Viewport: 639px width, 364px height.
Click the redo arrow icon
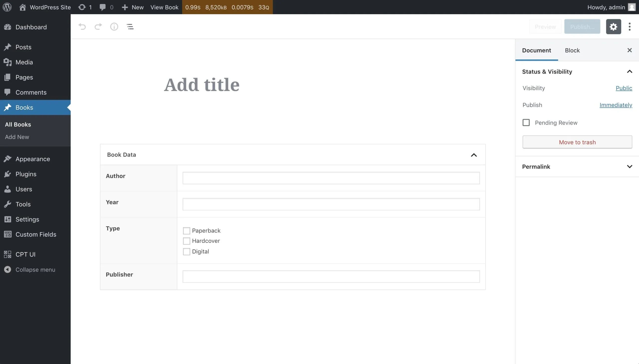pos(98,26)
